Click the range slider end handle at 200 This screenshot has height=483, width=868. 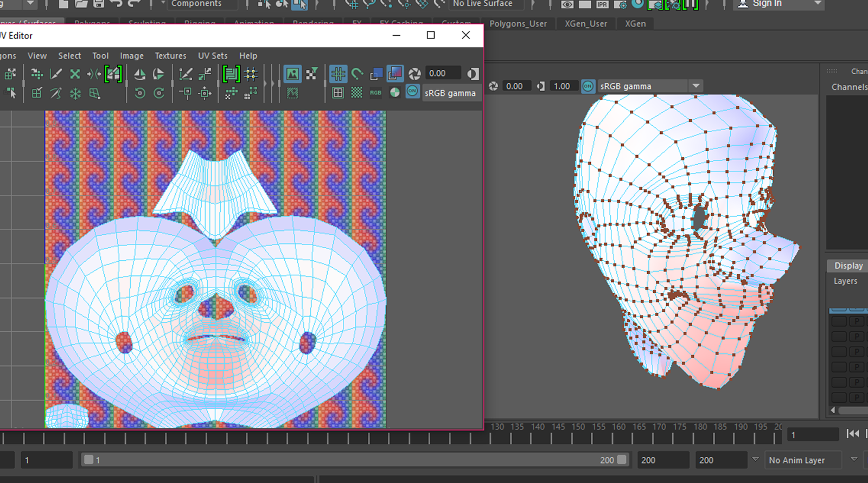tap(622, 460)
